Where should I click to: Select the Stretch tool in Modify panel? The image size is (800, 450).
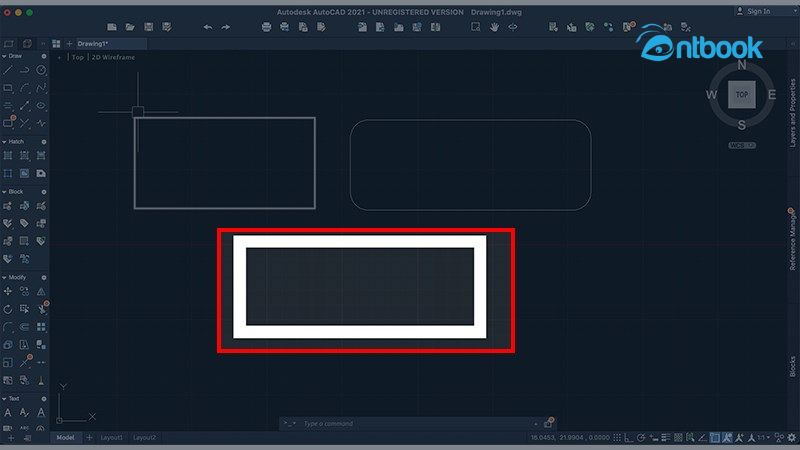pyautogui.click(x=24, y=309)
